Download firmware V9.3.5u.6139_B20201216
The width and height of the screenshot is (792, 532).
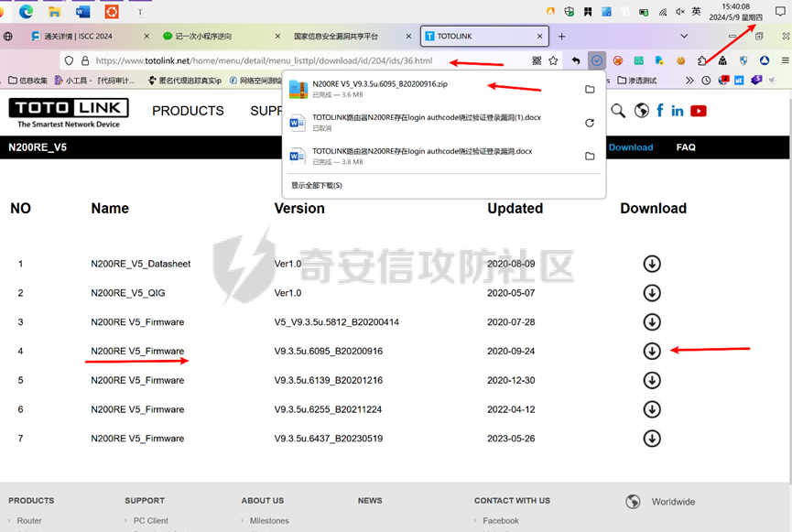coord(652,380)
